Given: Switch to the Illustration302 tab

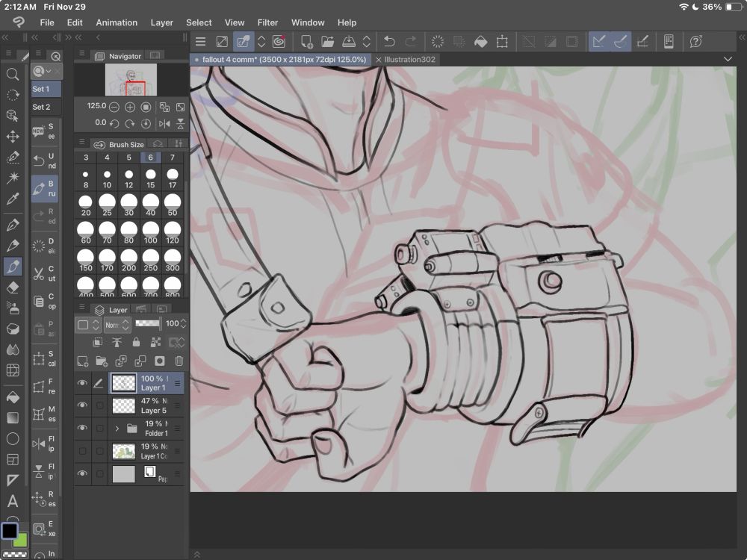Looking at the screenshot, I should point(409,59).
